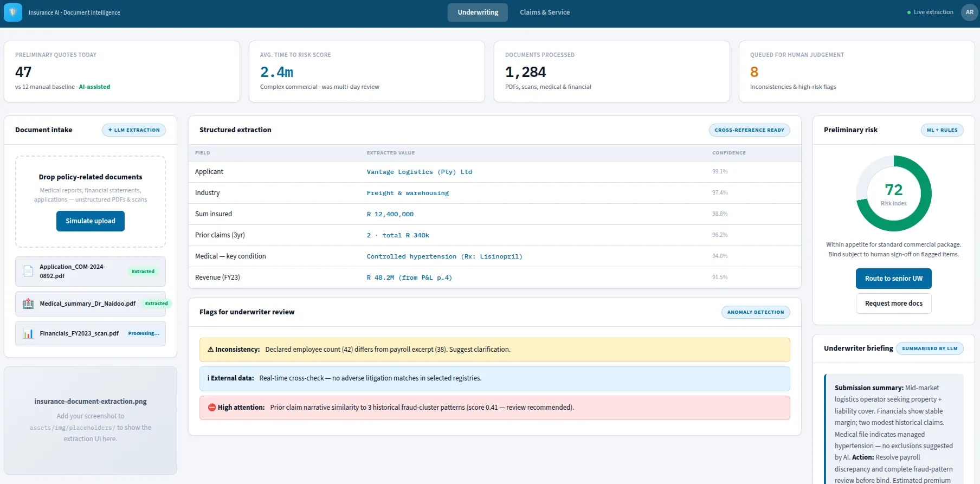Click Extracted status on Application file

pos(143,272)
